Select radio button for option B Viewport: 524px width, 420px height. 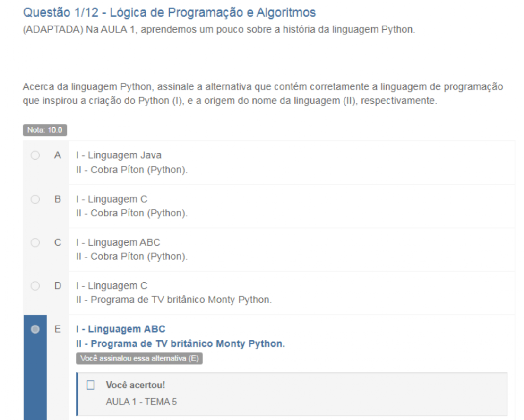pos(35,199)
